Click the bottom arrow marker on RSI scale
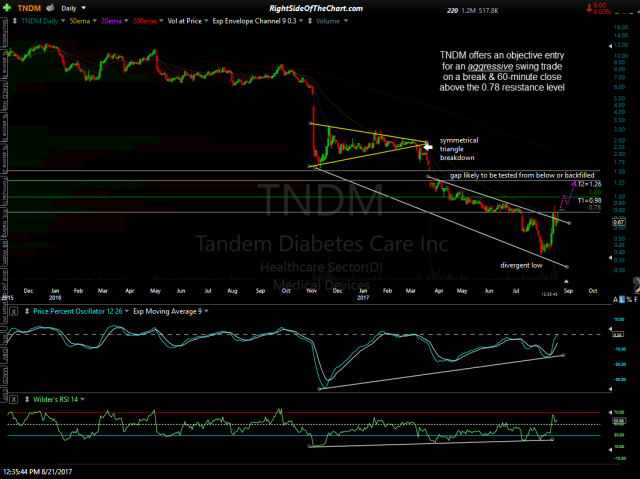The height and width of the screenshot is (479, 640). pos(610,450)
